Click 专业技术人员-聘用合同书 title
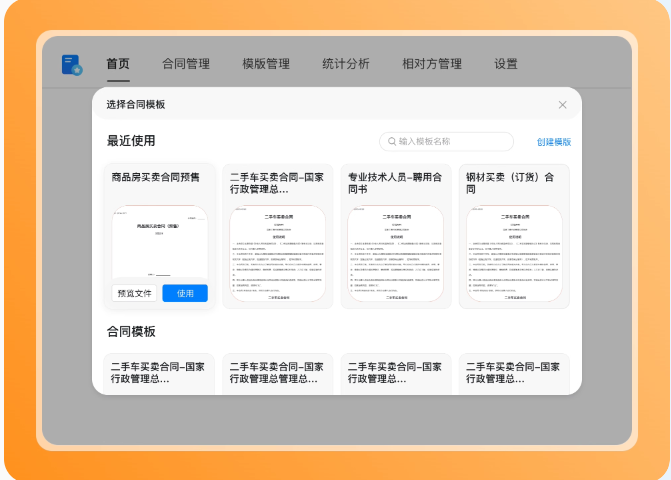 [x=395, y=183]
